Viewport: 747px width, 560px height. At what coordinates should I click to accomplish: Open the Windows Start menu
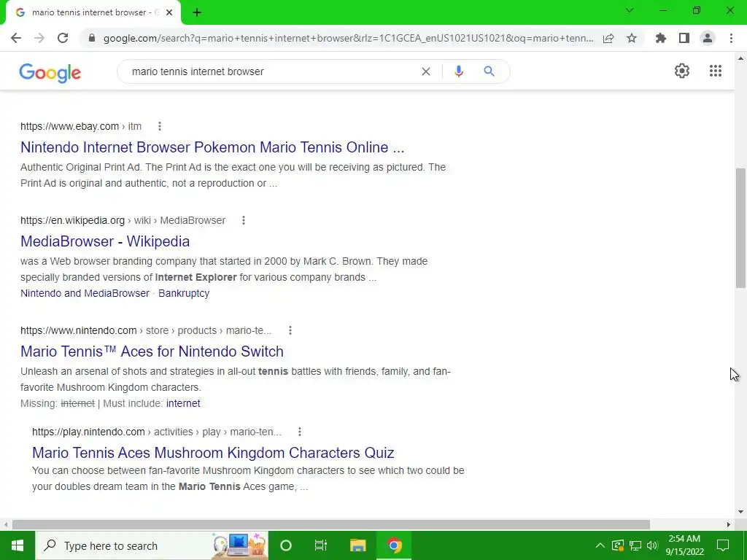tap(18, 545)
